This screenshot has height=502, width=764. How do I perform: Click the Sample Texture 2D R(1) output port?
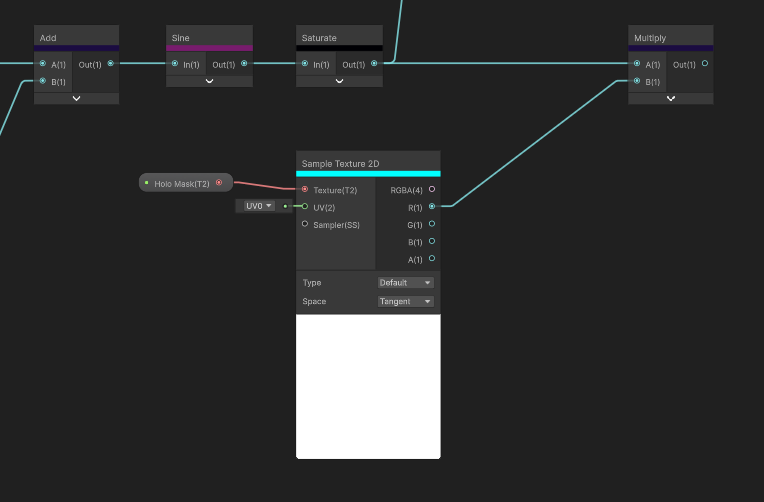click(432, 207)
